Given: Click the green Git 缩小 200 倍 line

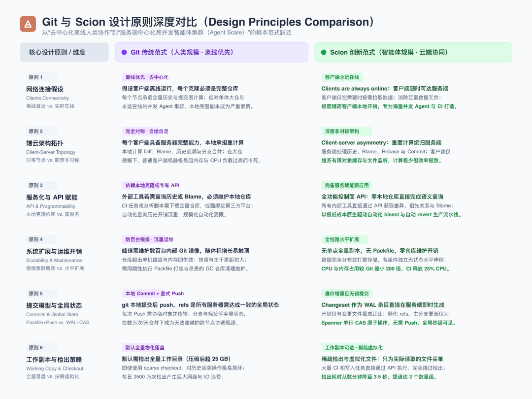Looking at the screenshot, I should pyautogui.click(x=387, y=268).
